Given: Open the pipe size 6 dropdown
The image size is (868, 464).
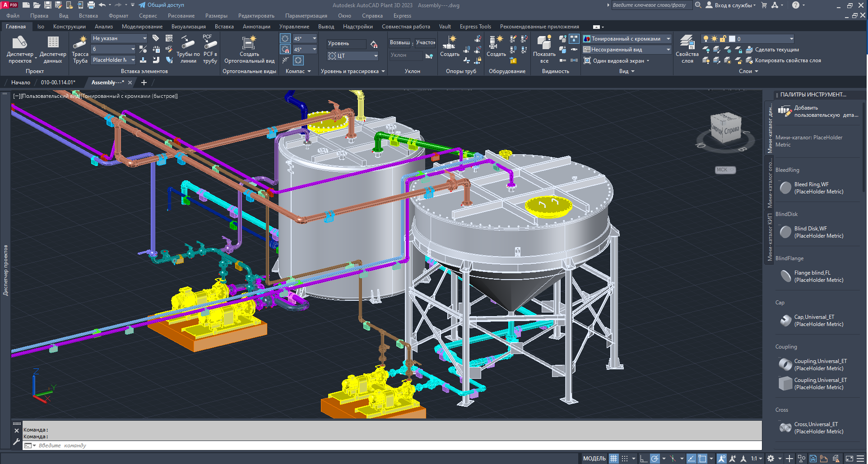Looking at the screenshot, I should (114, 49).
